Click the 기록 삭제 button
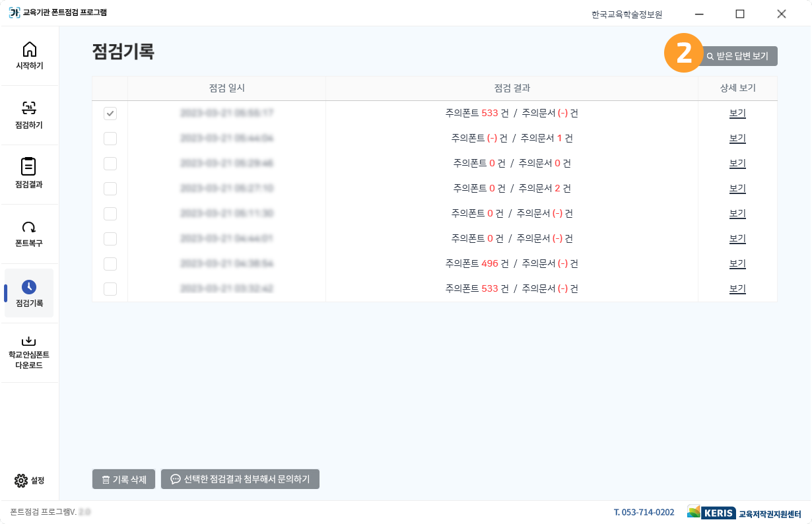The image size is (812, 524). 123,479
